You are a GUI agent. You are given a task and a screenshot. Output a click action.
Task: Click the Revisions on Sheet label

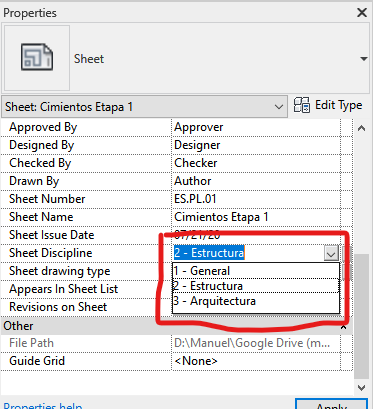point(58,307)
